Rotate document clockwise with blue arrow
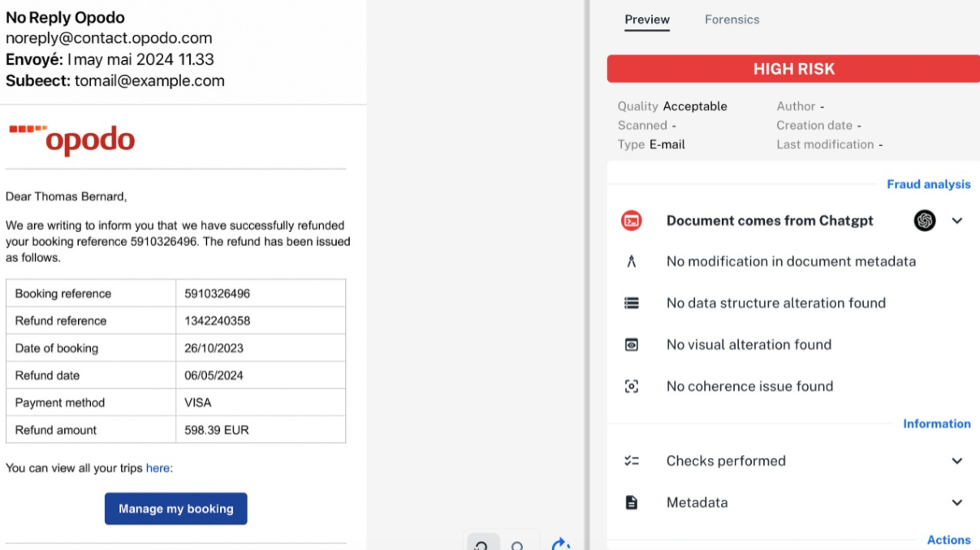980x550 pixels. pyautogui.click(x=560, y=544)
